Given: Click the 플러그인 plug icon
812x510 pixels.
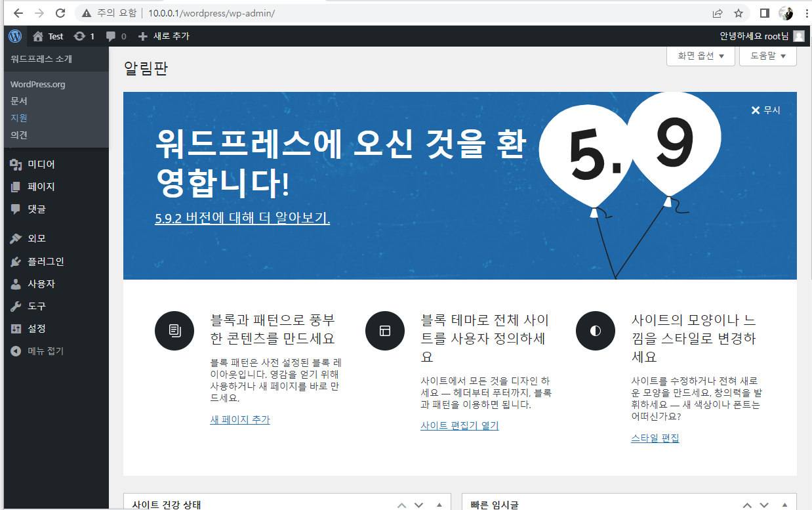Looking at the screenshot, I should click(16, 261).
